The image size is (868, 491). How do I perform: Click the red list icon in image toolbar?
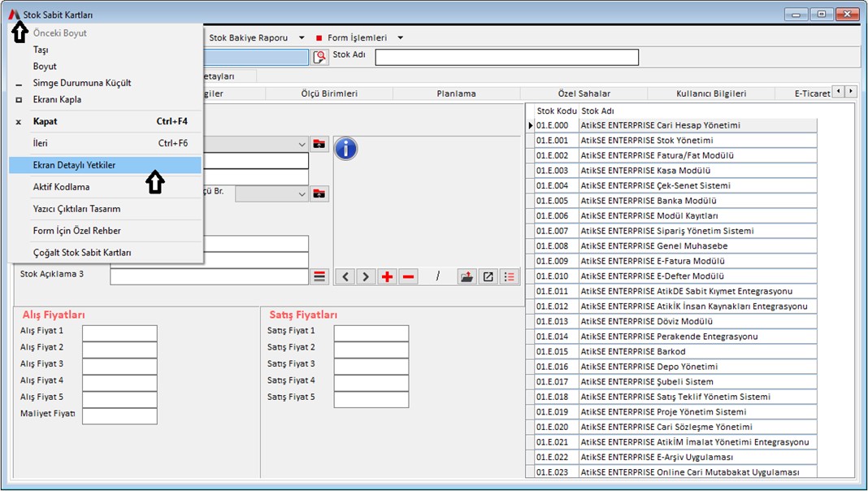(x=510, y=276)
